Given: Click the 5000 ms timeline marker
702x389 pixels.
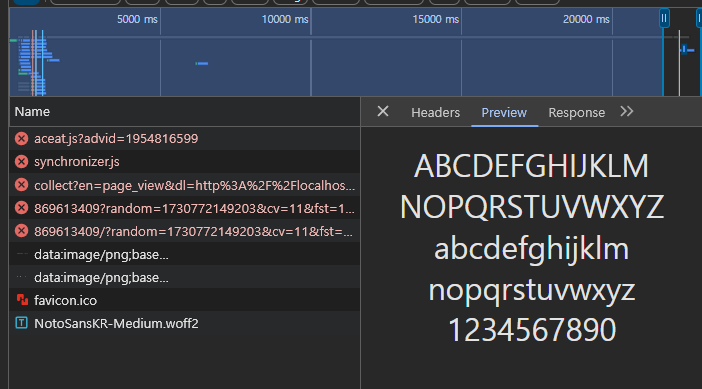Looking at the screenshot, I should click(x=137, y=19).
